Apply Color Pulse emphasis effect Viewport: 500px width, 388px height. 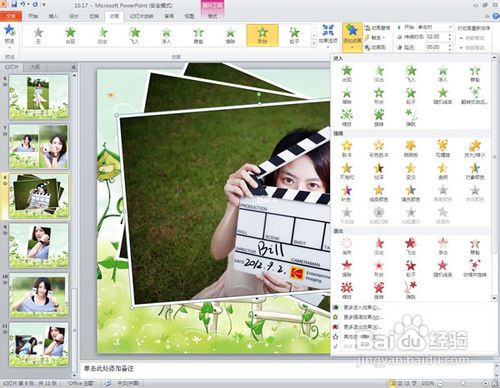click(x=379, y=149)
